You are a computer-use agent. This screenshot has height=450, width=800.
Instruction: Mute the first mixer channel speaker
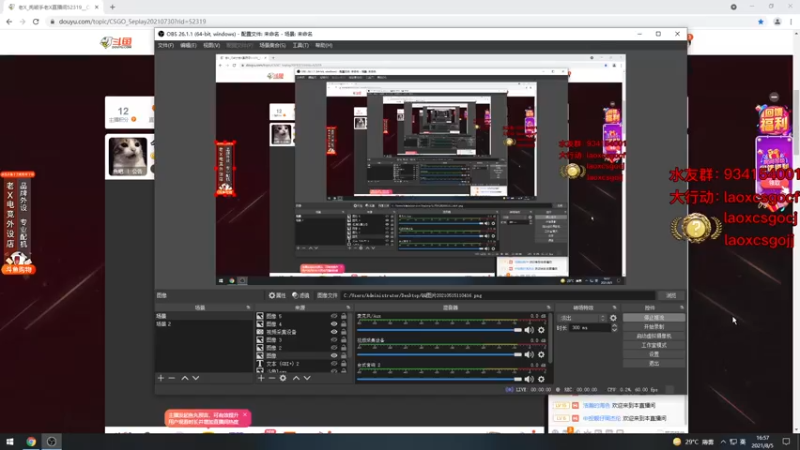529,330
